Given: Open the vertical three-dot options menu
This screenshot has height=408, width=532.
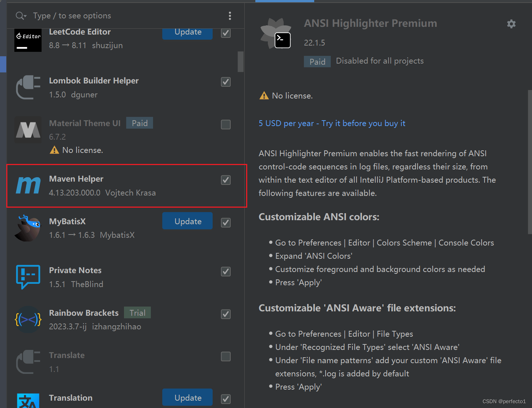Looking at the screenshot, I should click(230, 16).
